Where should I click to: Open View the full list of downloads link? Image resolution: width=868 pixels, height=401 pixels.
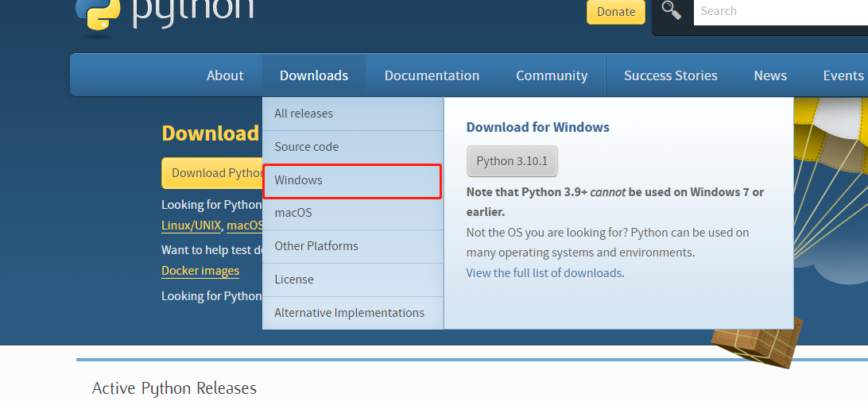point(544,273)
